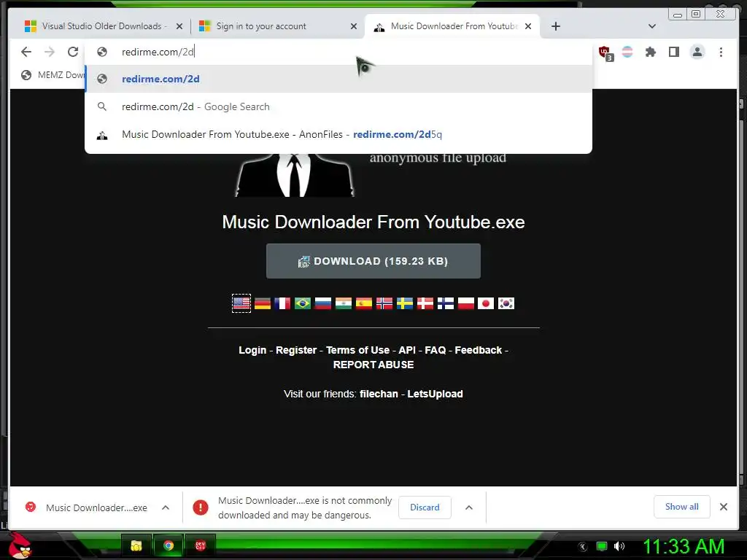The height and width of the screenshot is (560, 747).
Task: Select the Japanese flag language
Action: pyautogui.click(x=486, y=303)
